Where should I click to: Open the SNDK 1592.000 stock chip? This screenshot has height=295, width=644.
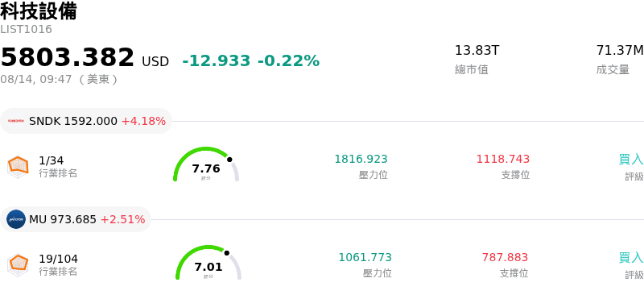(x=86, y=121)
